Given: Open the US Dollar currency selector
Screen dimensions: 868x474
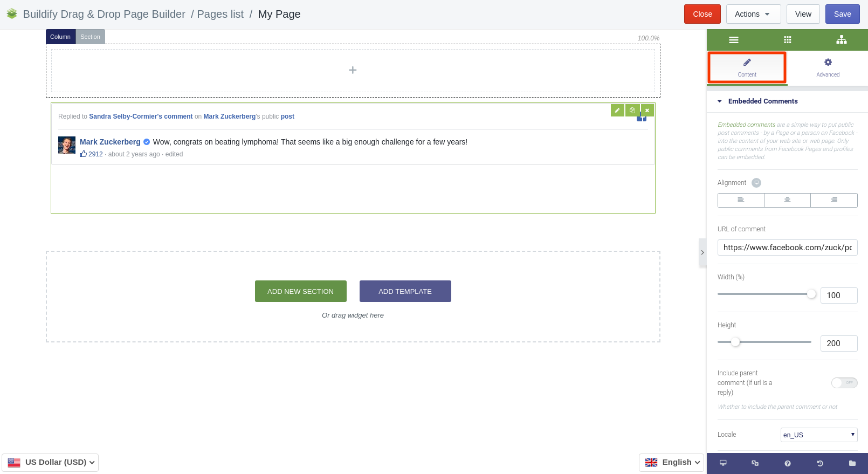Looking at the screenshot, I should [50, 462].
